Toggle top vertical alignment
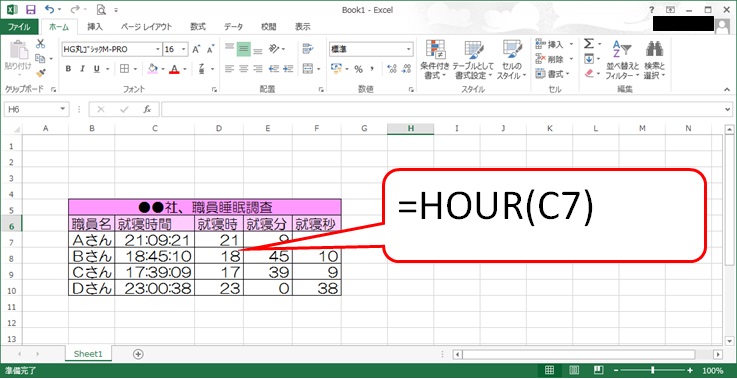737x379 pixels. click(x=229, y=48)
